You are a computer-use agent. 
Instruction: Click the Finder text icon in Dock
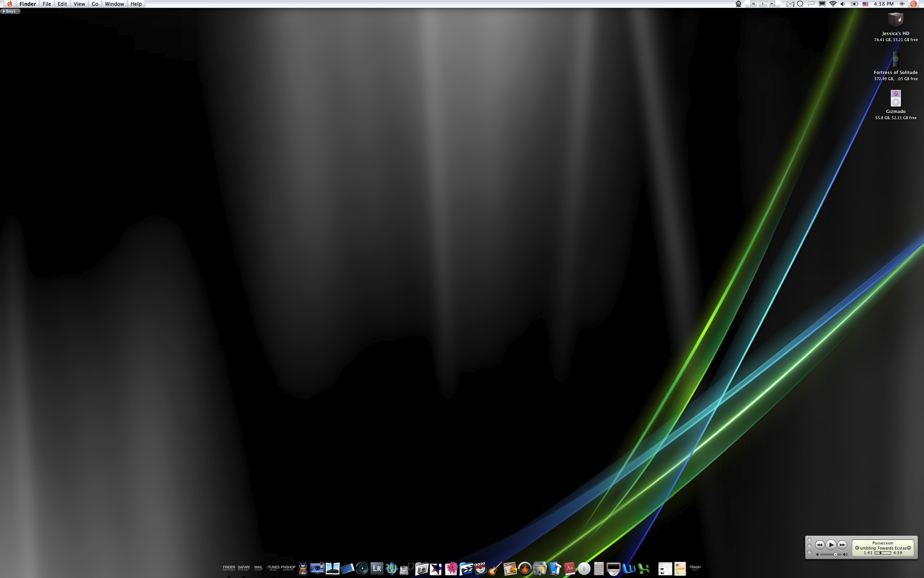[x=229, y=568]
